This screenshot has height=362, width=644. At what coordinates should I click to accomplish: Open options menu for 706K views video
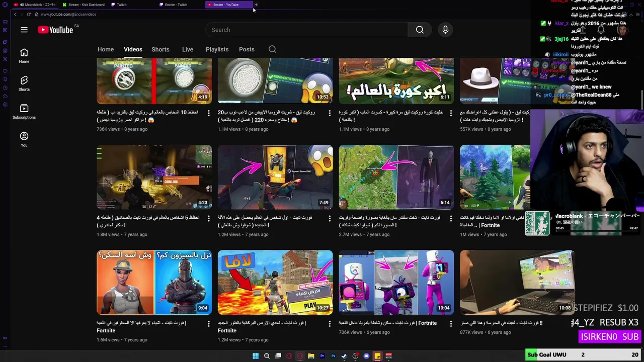(x=451, y=324)
